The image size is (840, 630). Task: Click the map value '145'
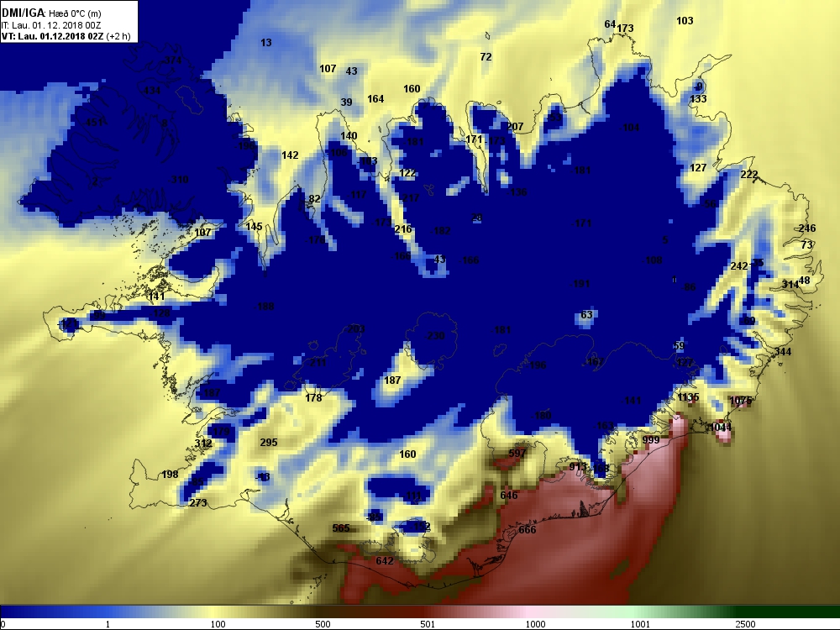pos(254,227)
